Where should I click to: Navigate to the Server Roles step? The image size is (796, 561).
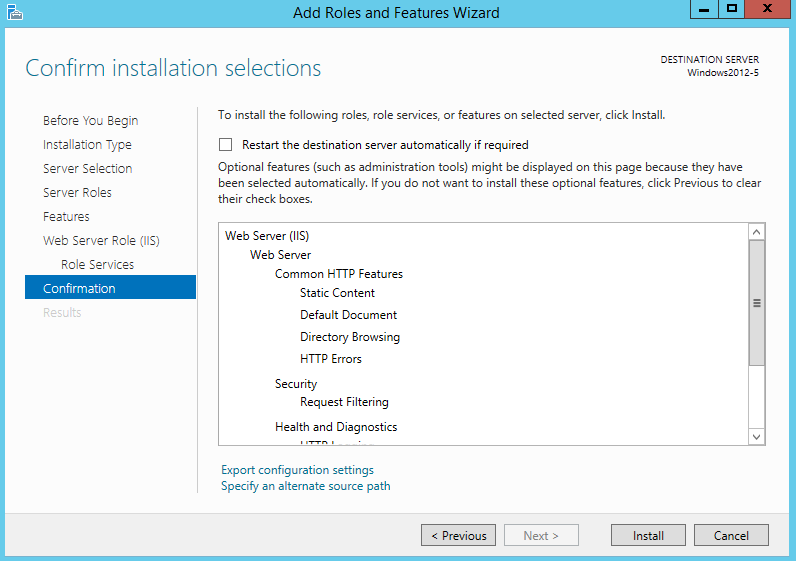(77, 193)
